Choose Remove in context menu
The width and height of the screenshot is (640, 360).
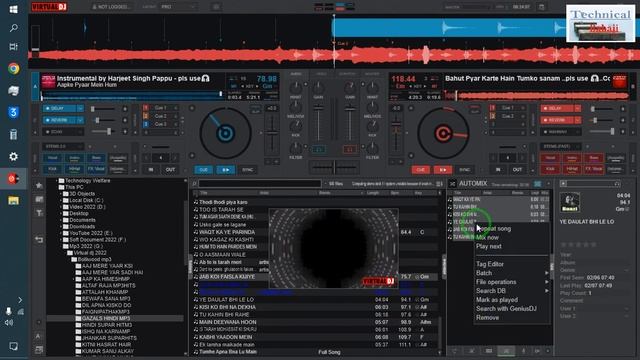click(x=487, y=318)
